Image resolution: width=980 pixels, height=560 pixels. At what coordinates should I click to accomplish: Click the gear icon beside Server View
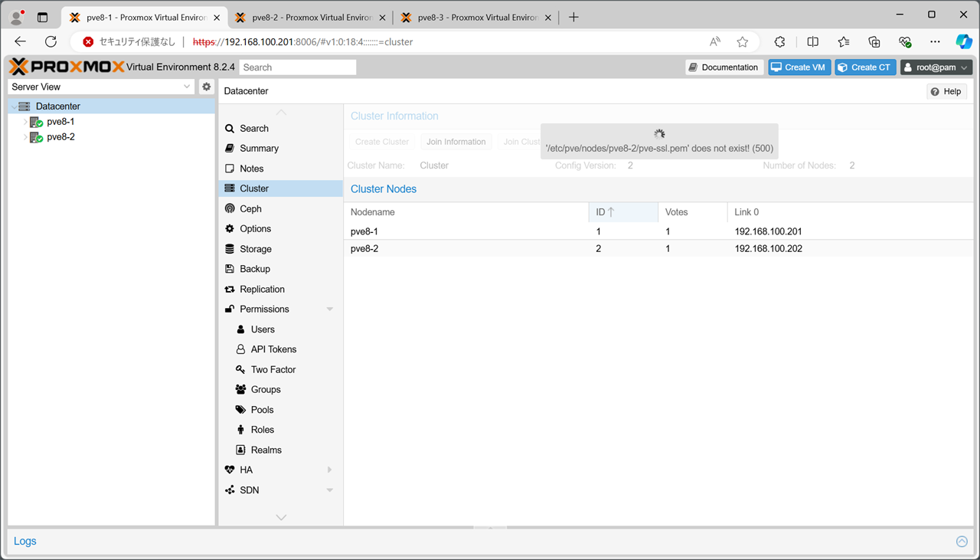(206, 87)
